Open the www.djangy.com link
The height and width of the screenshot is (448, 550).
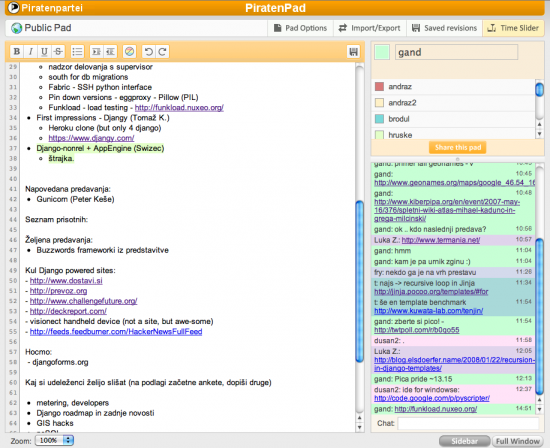91,138
